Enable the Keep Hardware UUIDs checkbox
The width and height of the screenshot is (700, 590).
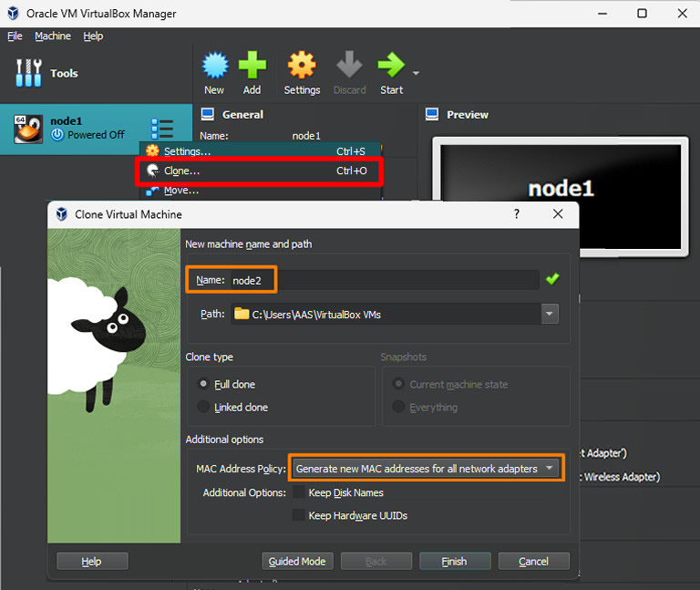pyautogui.click(x=298, y=515)
